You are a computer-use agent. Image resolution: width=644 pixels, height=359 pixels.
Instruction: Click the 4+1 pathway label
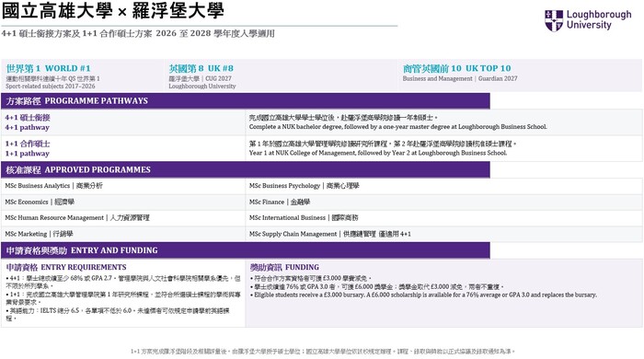[x=27, y=127]
